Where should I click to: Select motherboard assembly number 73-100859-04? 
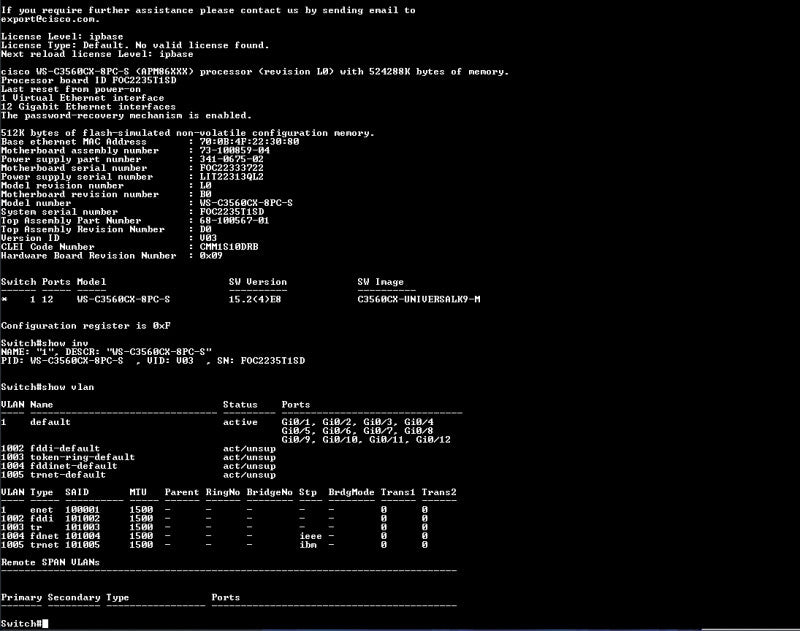click(235, 150)
